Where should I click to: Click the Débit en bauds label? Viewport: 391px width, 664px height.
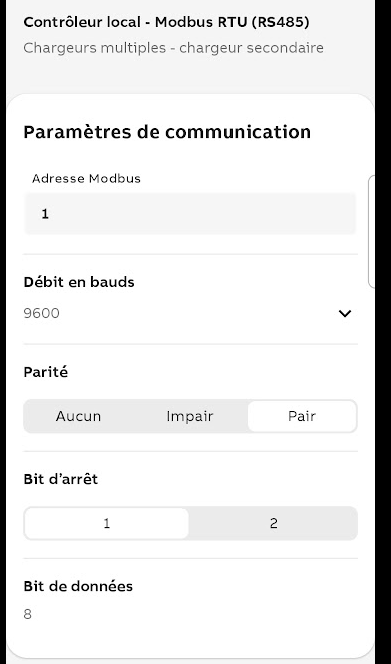[x=79, y=282]
